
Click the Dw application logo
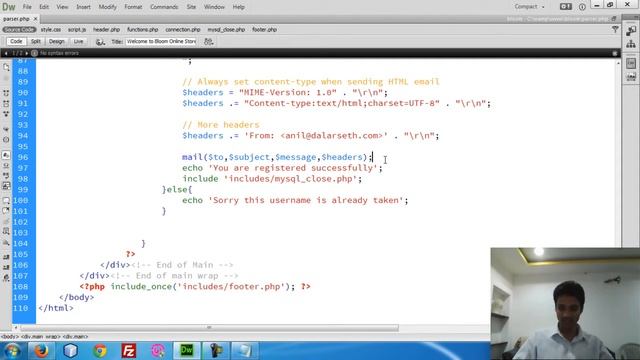click(9, 7)
